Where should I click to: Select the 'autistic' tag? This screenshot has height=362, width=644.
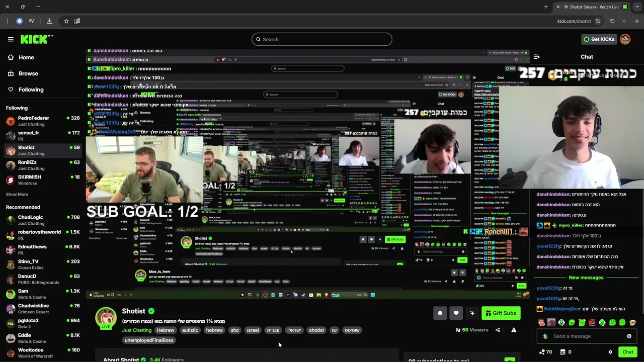(x=190, y=330)
